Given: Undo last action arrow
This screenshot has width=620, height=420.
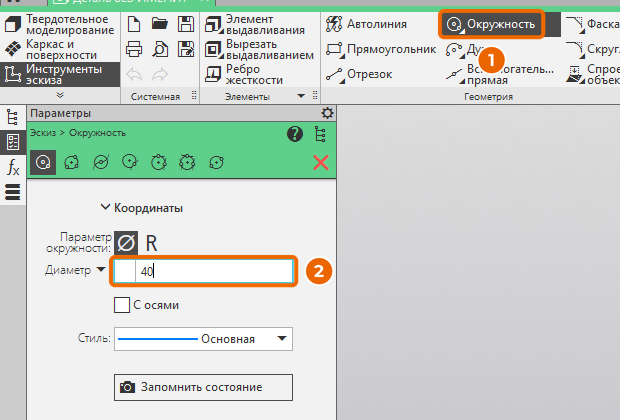Looking at the screenshot, I should (x=134, y=74).
